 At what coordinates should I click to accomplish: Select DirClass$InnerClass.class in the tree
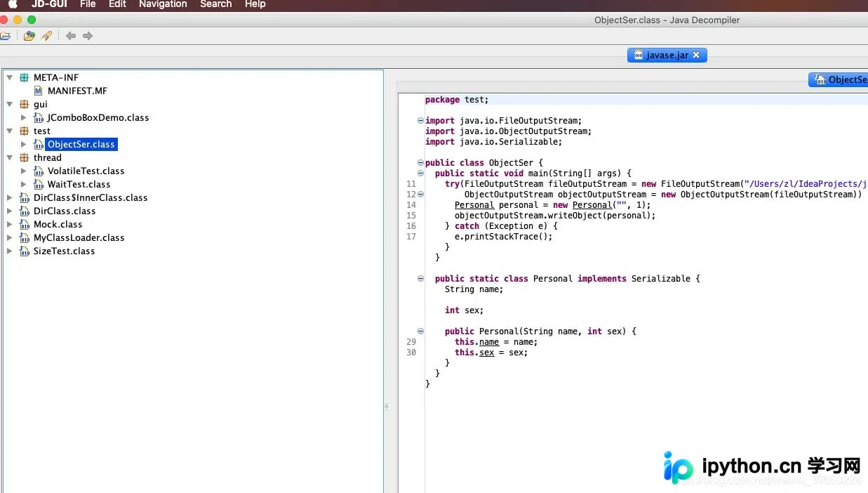(91, 197)
